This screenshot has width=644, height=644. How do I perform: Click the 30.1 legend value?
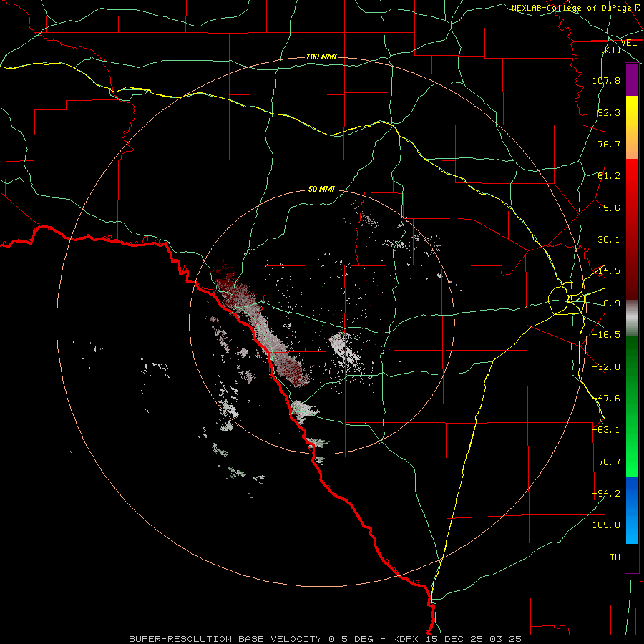pos(609,240)
